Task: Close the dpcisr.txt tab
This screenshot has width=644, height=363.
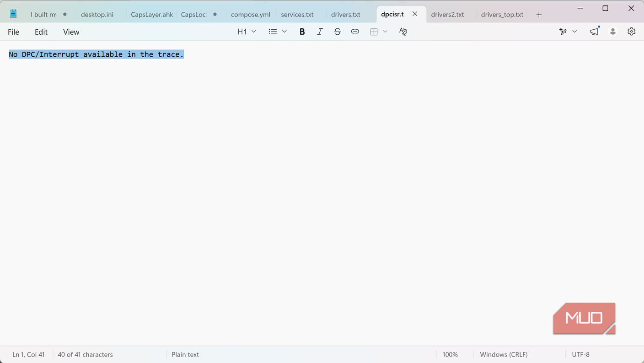Action: pyautogui.click(x=415, y=14)
